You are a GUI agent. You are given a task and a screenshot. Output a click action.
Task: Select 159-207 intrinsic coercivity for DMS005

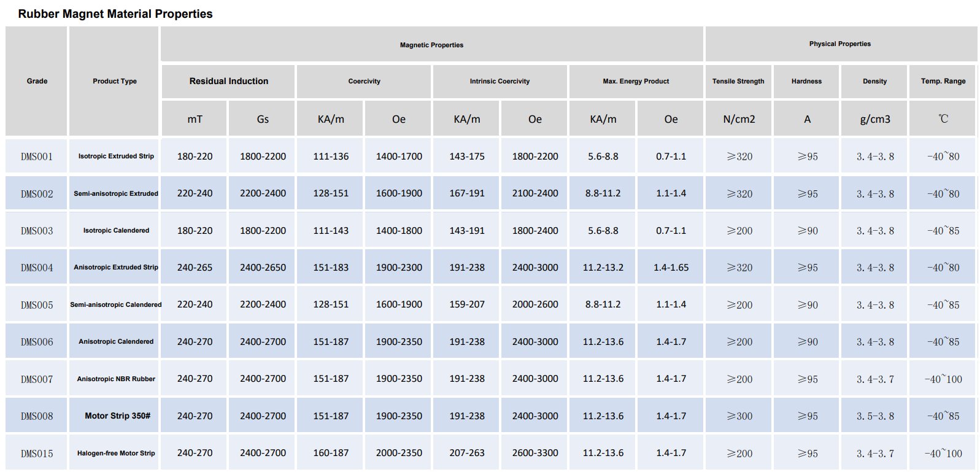(x=467, y=304)
